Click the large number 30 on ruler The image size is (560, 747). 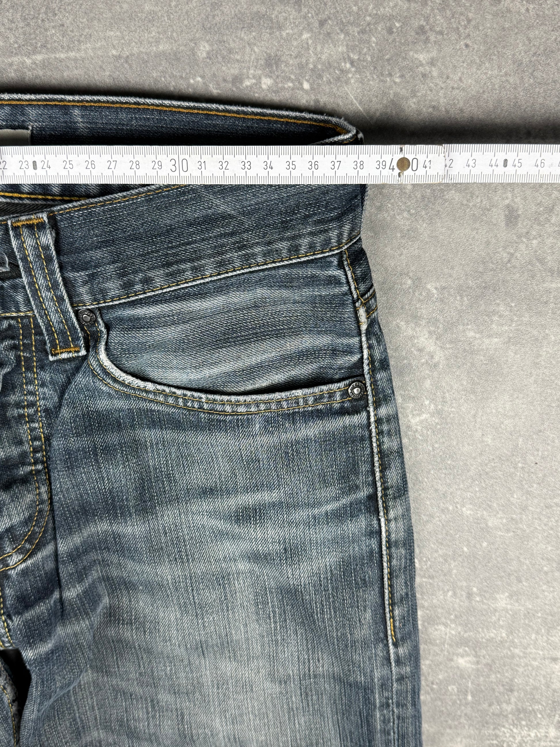point(179,166)
